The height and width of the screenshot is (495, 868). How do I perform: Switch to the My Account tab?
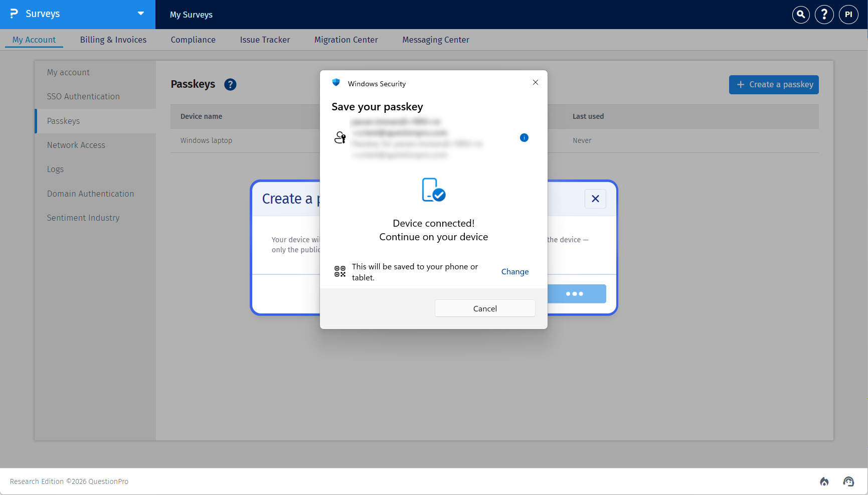(34, 40)
